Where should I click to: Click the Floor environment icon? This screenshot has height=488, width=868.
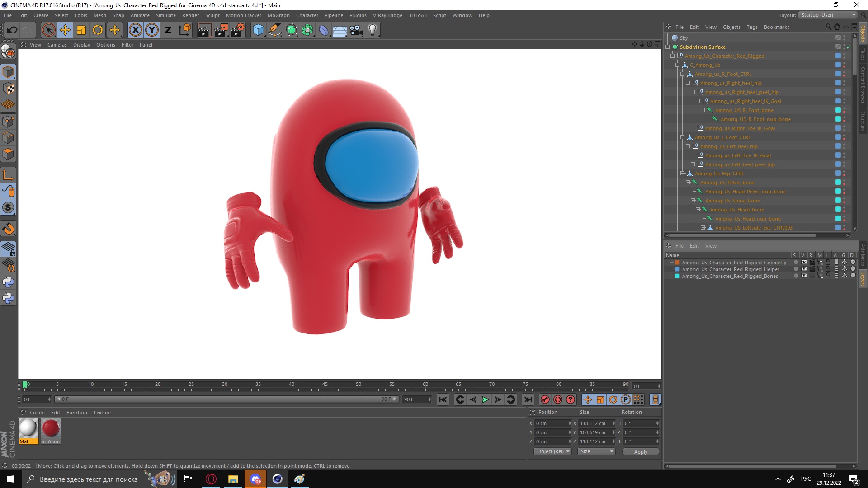[x=340, y=30]
